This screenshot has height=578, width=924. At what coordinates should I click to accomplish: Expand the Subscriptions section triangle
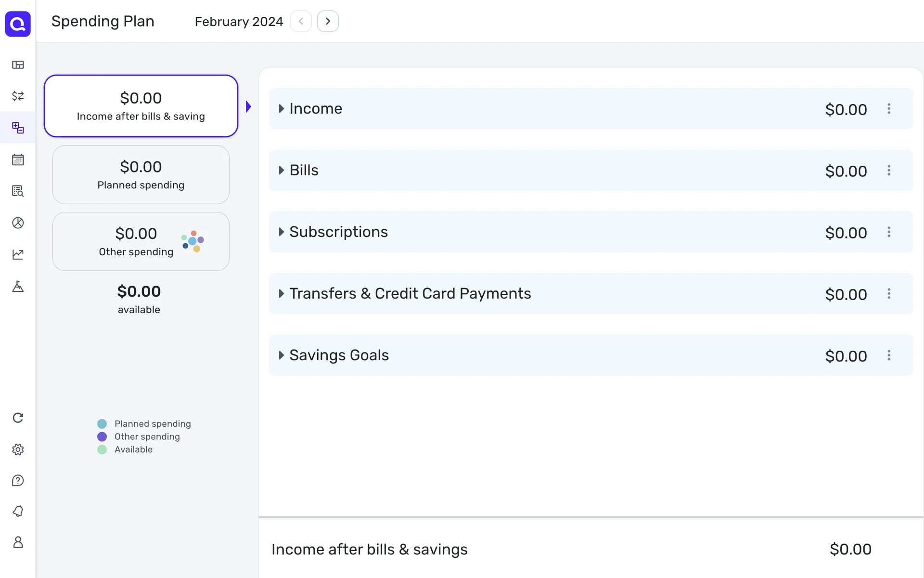tap(282, 232)
